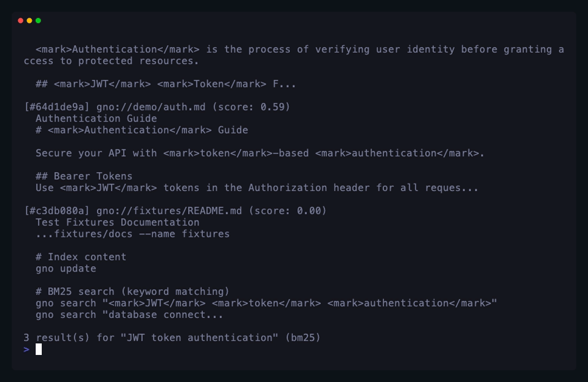Click the "...fixtures/docs --name fixtures" line
Viewport: 588px width, 382px height.
point(132,234)
